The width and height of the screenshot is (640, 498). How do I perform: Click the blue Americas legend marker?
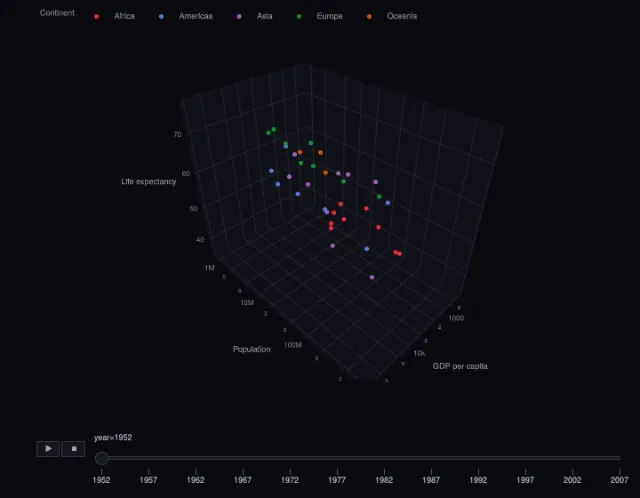click(x=161, y=16)
